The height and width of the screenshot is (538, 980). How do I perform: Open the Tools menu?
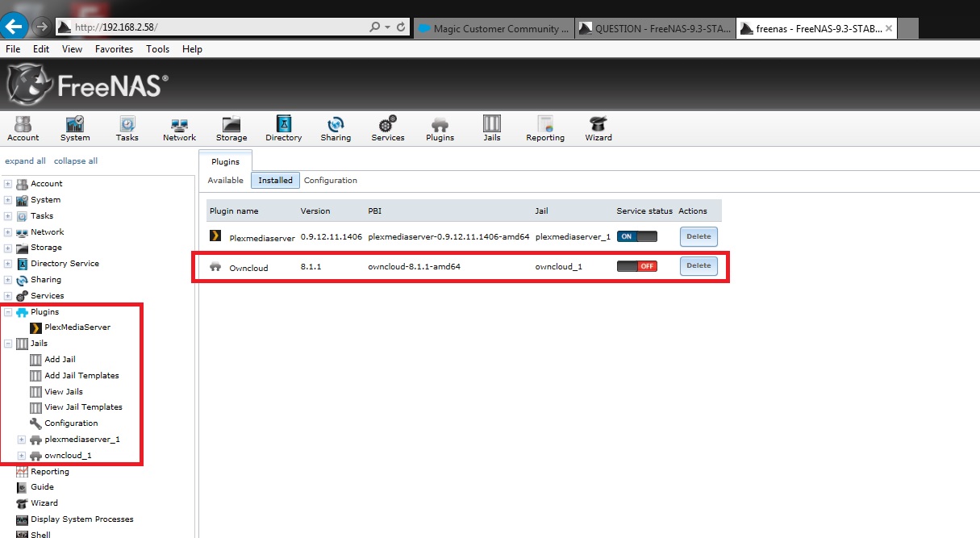(158, 49)
